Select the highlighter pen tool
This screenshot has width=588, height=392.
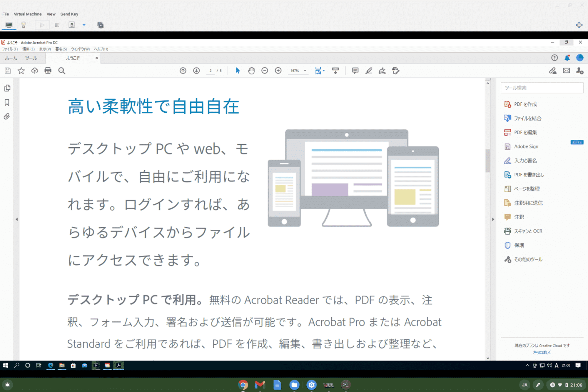tap(369, 71)
